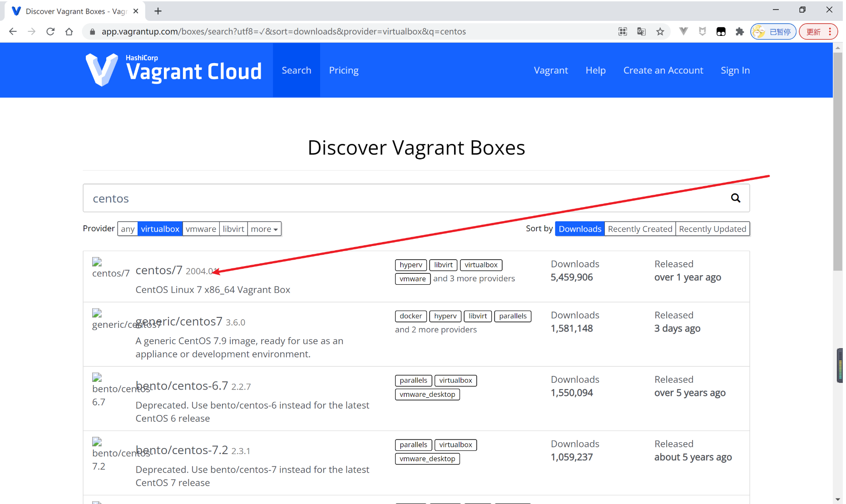Click the black square extension icon
This screenshot has width=846, height=504.
tap(721, 31)
